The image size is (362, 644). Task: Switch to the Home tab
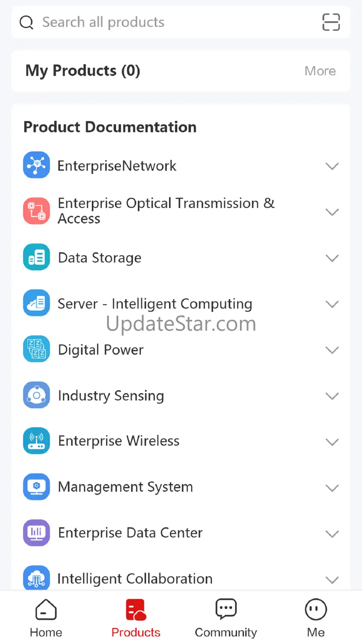click(x=45, y=618)
